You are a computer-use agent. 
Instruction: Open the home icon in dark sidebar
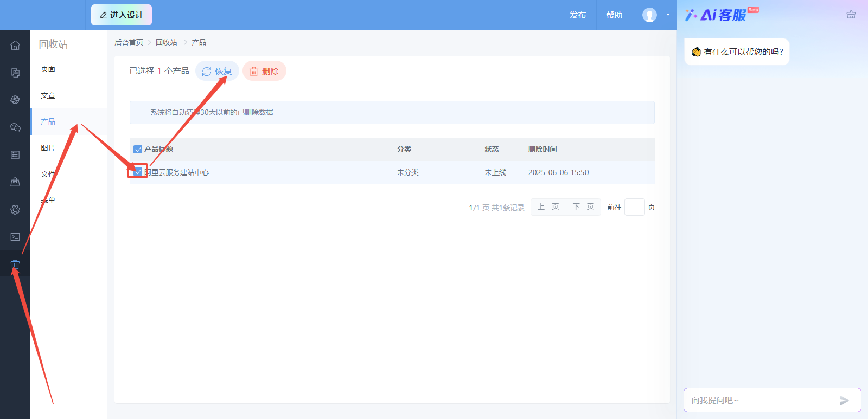(x=15, y=45)
